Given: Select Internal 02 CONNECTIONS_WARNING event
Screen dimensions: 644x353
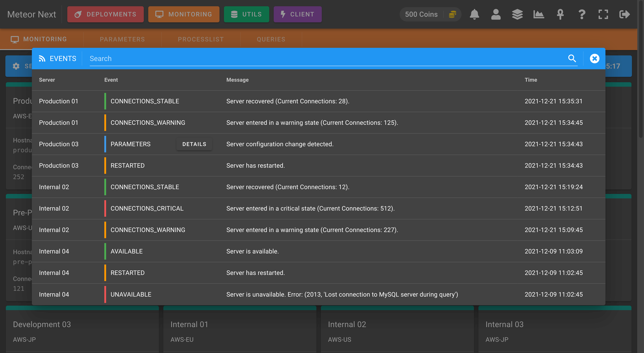Looking at the screenshot, I should click(x=319, y=230).
